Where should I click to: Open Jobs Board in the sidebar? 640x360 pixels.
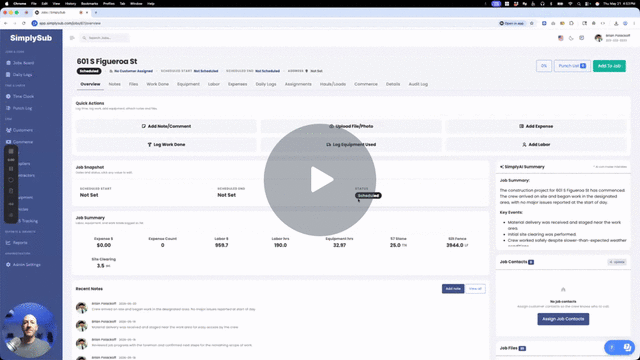(20, 63)
